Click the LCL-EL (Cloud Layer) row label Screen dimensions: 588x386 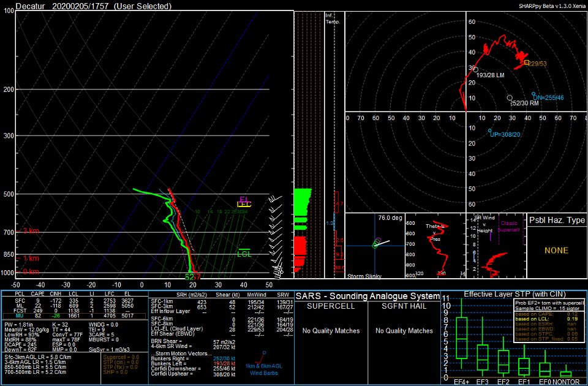(x=177, y=328)
